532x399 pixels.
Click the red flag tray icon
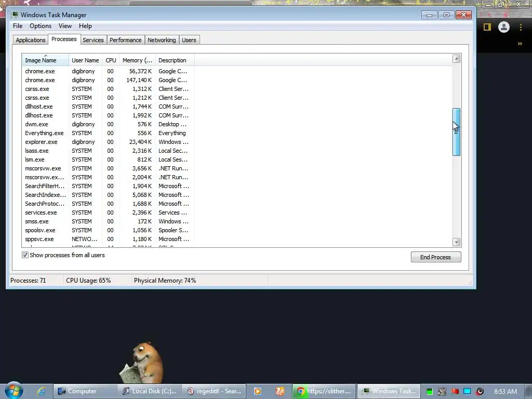click(x=455, y=392)
